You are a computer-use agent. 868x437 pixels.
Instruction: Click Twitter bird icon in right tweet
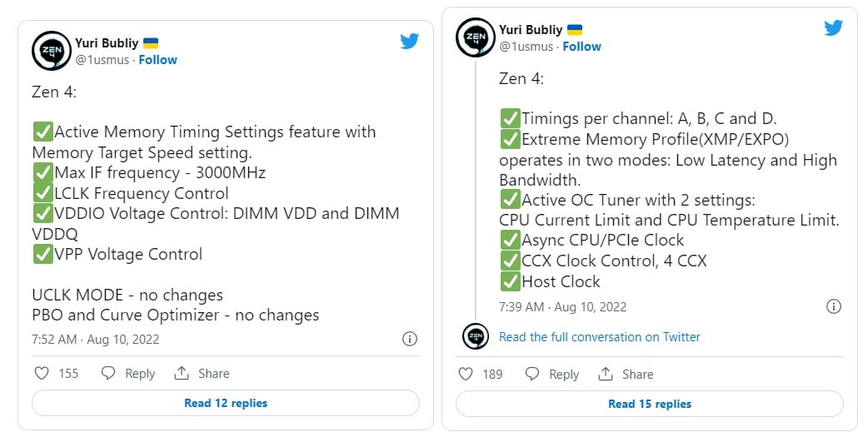coord(833,27)
